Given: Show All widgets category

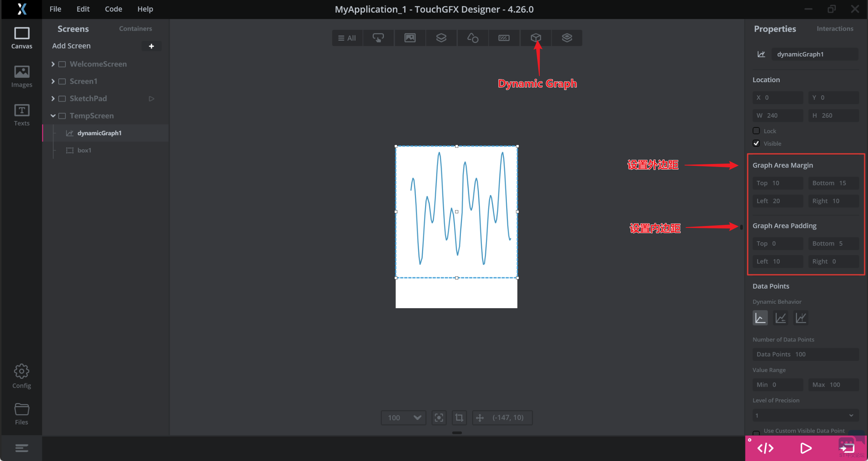Looking at the screenshot, I should (347, 38).
